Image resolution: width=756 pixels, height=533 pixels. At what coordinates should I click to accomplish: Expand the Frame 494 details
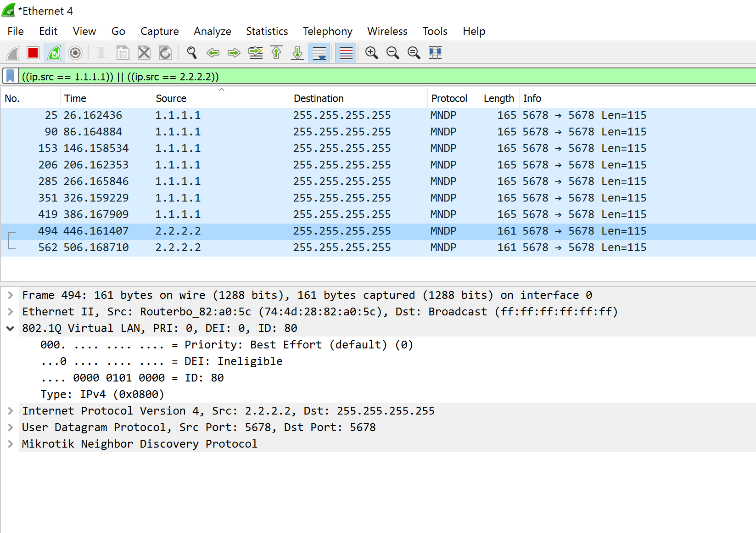(10, 295)
